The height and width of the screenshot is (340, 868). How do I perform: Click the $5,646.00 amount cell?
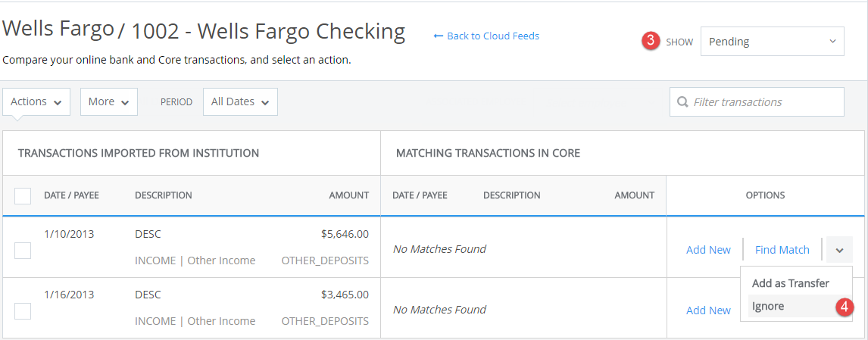click(x=345, y=234)
